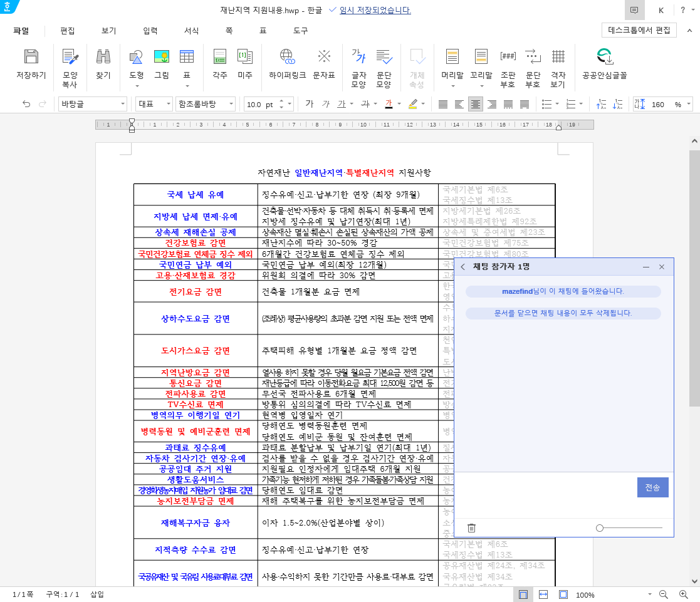Expand numbered list dropdown arrow
700x602 pixels.
click(x=581, y=104)
